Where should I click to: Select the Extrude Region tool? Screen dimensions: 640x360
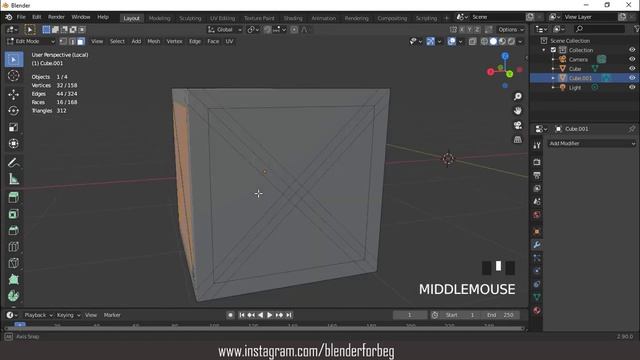click(13, 198)
